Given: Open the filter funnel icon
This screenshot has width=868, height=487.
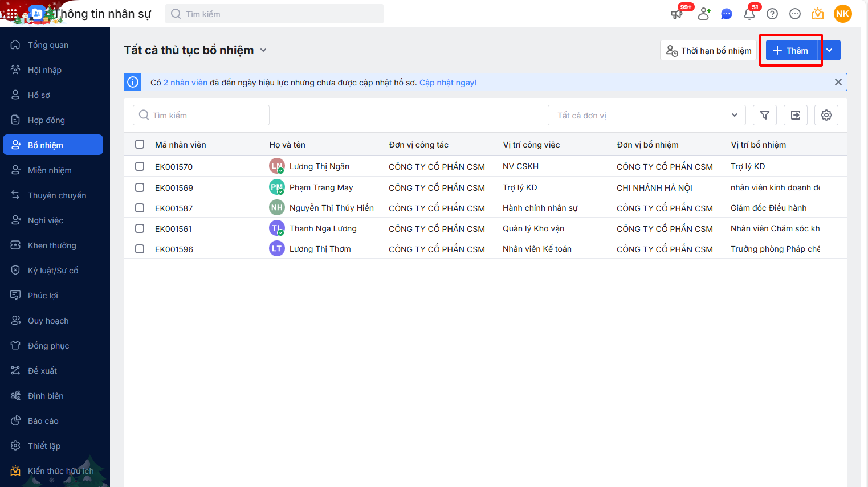Looking at the screenshot, I should point(765,115).
